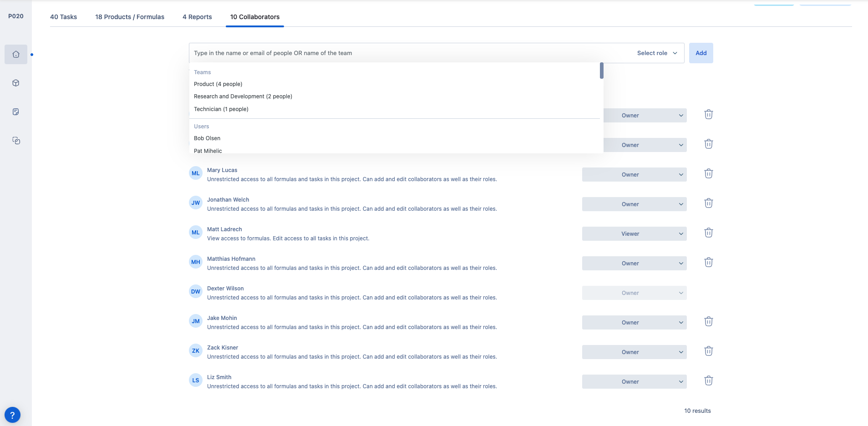868x426 pixels.
Task: Open the Products cube icon in the sidebar
Action: coord(16,83)
